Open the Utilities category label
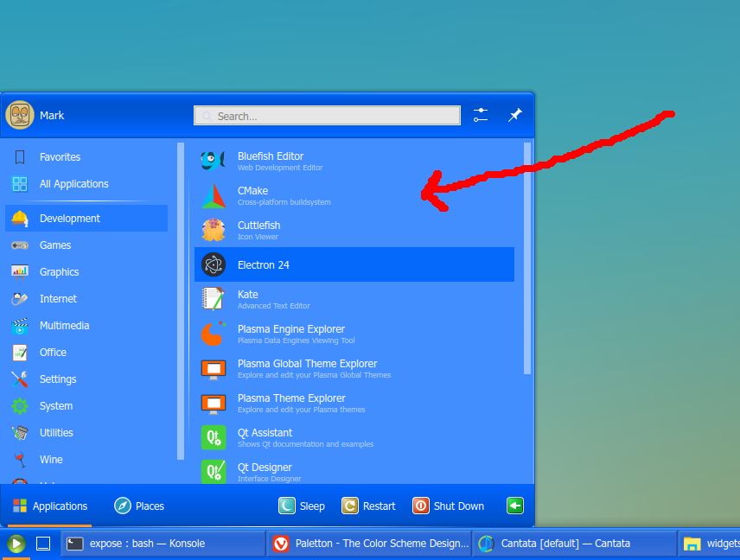 pos(56,433)
